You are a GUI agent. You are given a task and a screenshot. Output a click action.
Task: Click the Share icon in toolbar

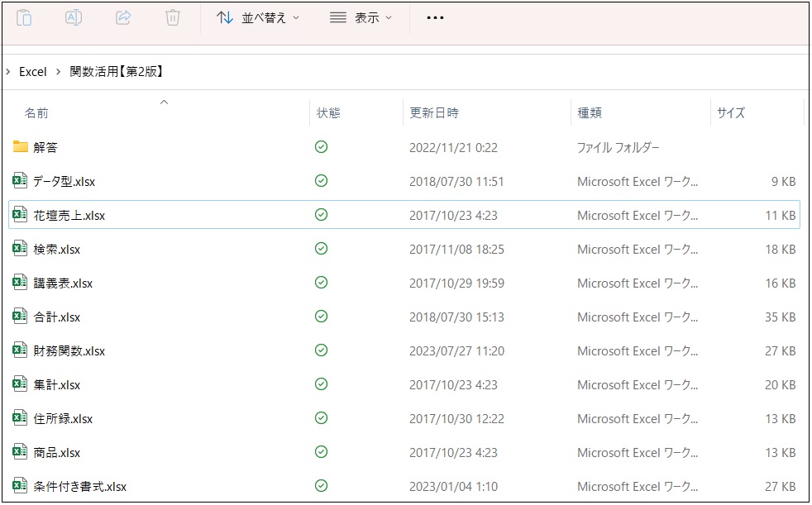[x=123, y=17]
